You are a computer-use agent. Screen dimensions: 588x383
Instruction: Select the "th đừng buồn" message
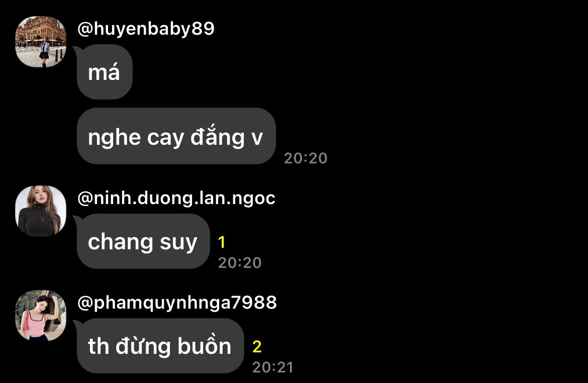[x=160, y=346]
